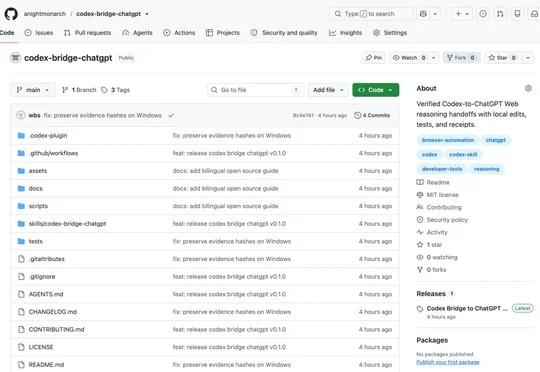Open the Copilot chat icon
Viewport: 540px width, 372px height.
click(x=423, y=14)
